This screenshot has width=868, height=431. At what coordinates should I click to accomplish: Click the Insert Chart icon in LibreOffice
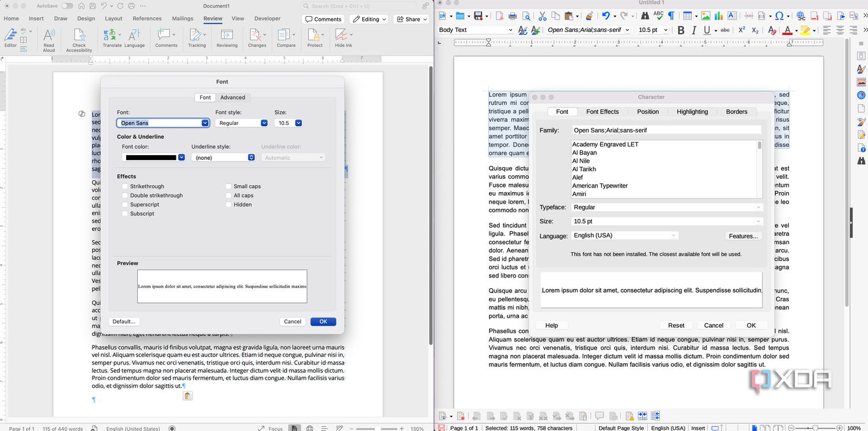point(719,16)
